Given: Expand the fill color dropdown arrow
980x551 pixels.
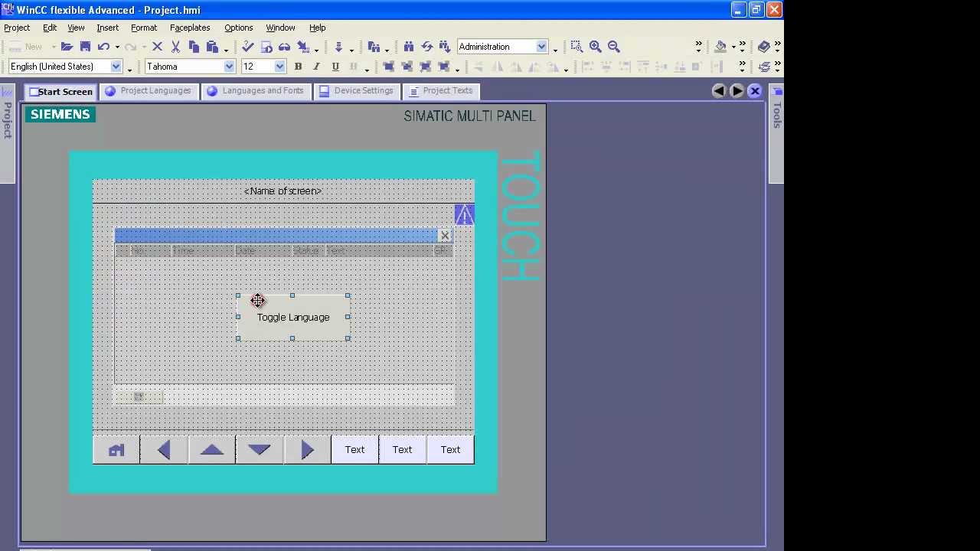Looking at the screenshot, I should coord(733,47).
